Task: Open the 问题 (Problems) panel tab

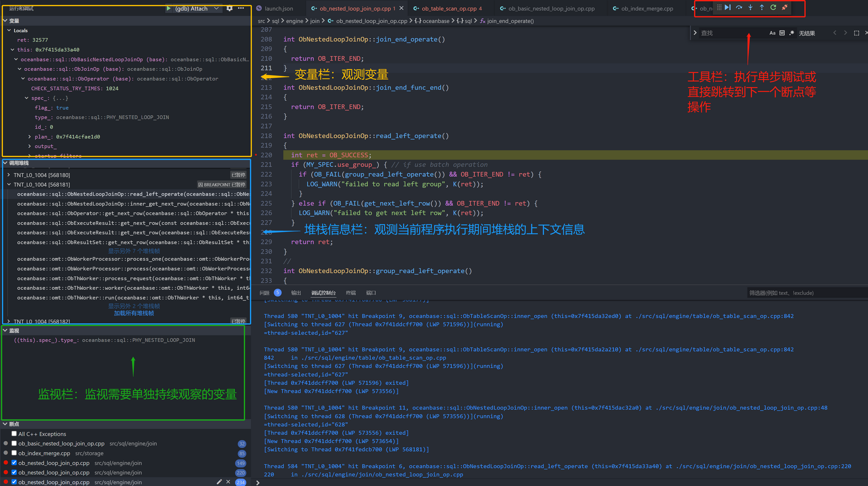Action: 265,293
